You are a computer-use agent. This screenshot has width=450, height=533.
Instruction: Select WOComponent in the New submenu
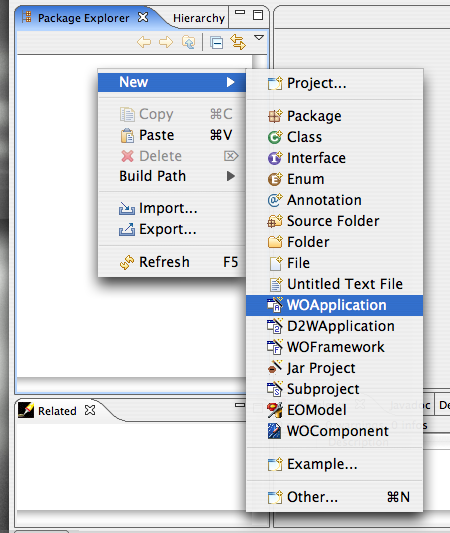(334, 431)
